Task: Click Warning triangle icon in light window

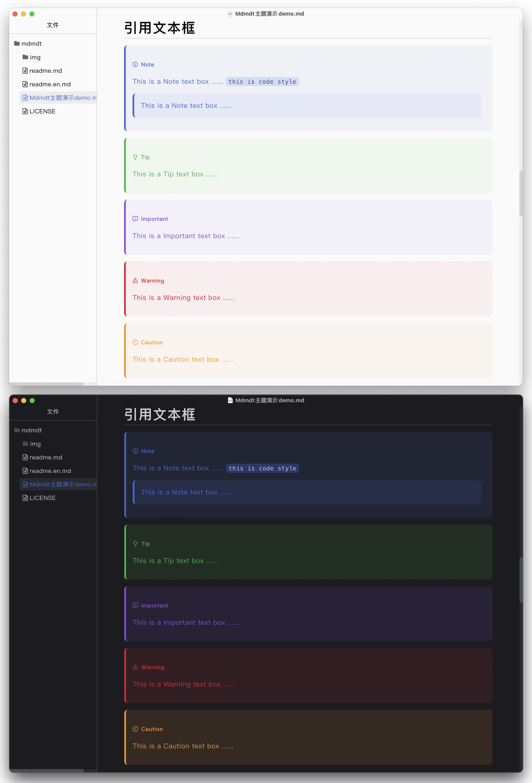Action: tap(135, 281)
